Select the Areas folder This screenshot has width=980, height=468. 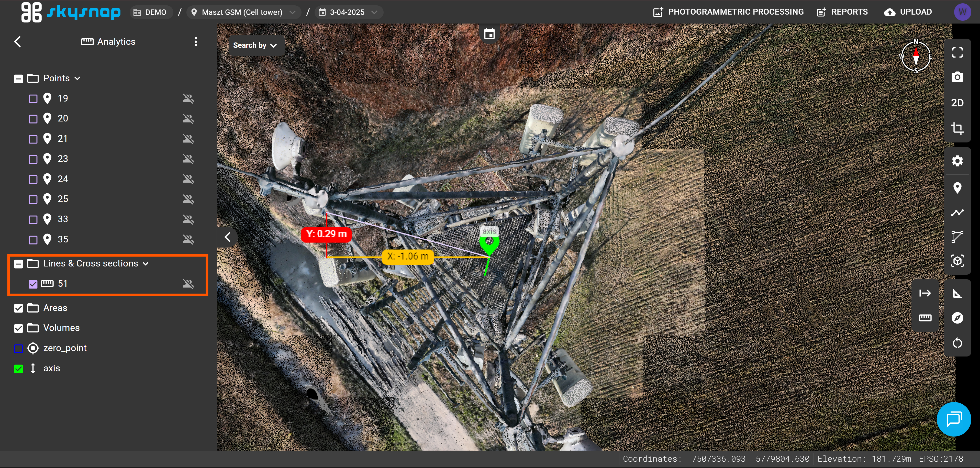click(55, 308)
